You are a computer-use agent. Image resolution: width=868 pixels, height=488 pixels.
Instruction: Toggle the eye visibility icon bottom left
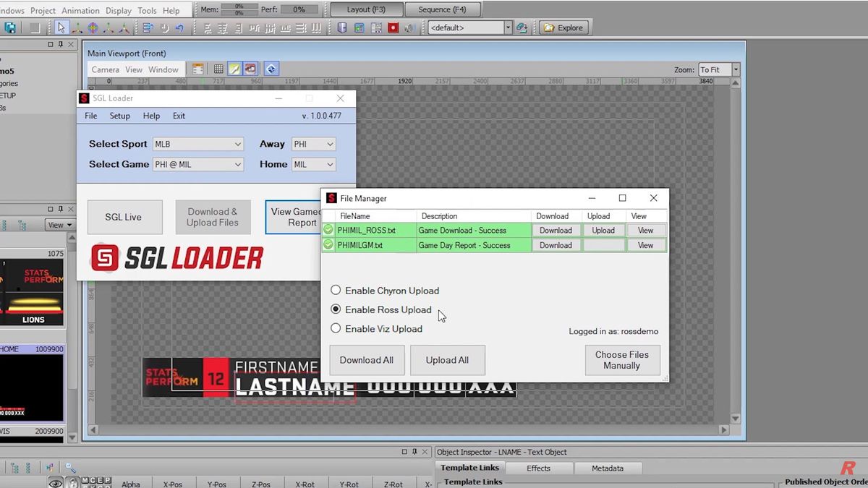click(56, 481)
